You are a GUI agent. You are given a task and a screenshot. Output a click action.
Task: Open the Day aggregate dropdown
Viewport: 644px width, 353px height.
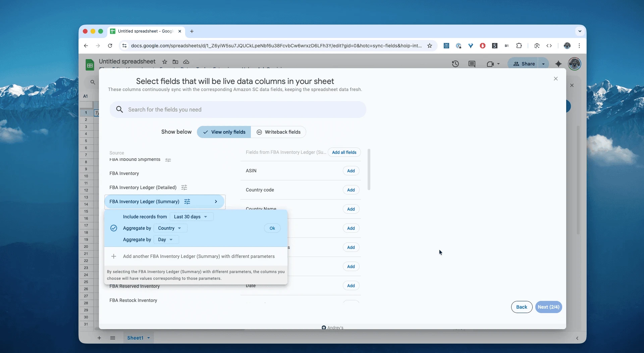(166, 239)
